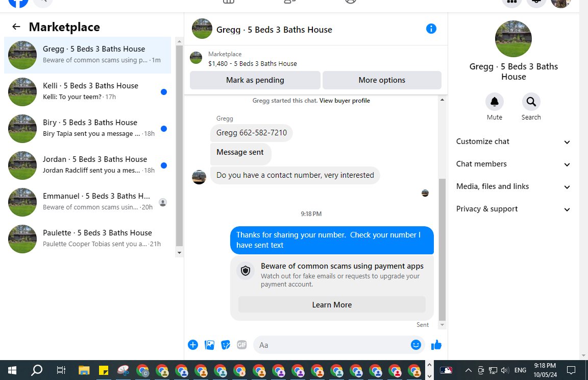This screenshot has height=380, width=588.
Task: Expand Customize chat section
Action: [x=513, y=142]
